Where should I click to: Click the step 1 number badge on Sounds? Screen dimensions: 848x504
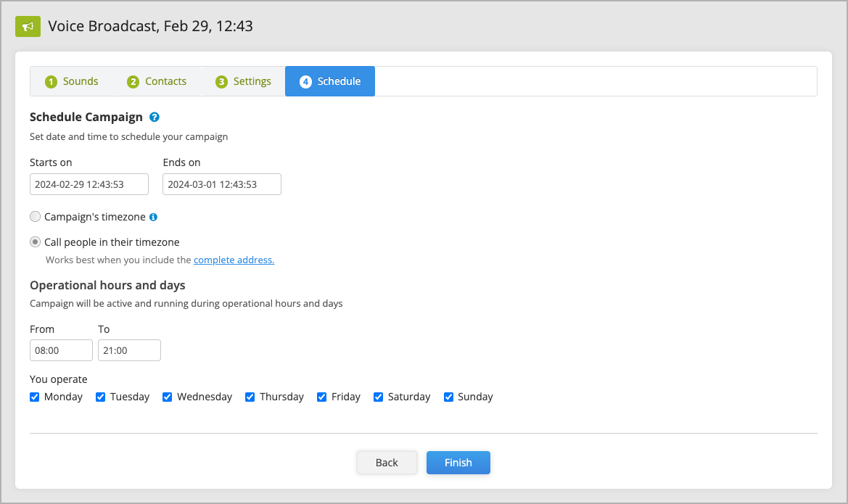(x=51, y=82)
